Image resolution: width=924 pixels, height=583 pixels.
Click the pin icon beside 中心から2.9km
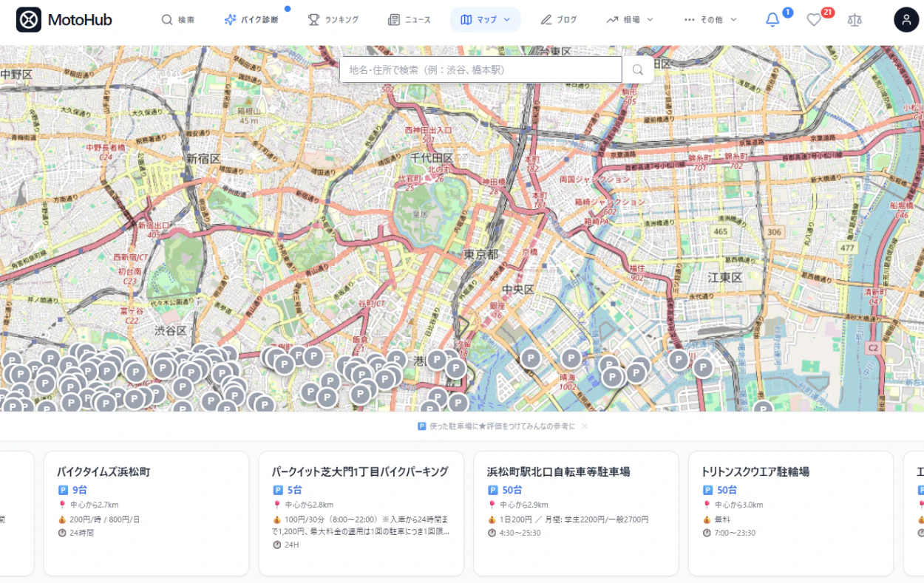(x=492, y=505)
